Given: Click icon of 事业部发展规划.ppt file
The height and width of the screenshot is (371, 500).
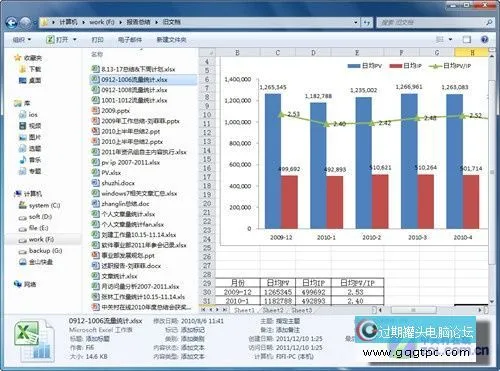Looking at the screenshot, I should coord(95,255).
